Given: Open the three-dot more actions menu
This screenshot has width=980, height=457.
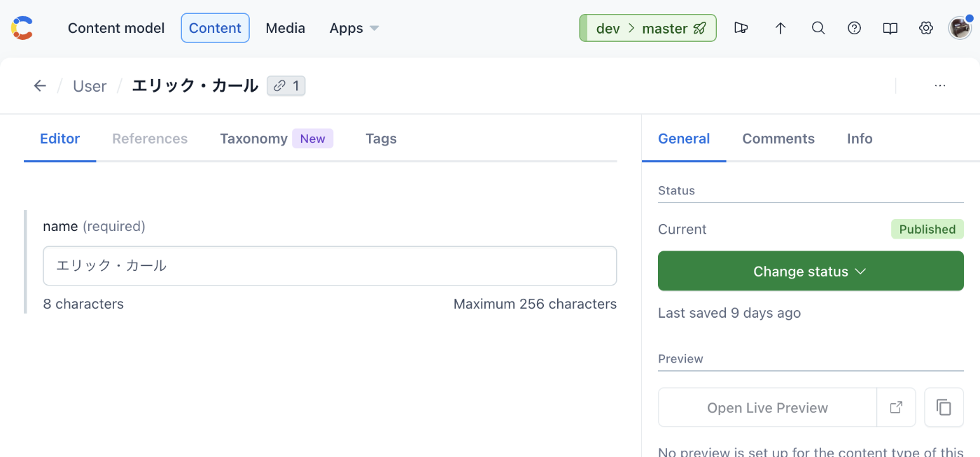Looking at the screenshot, I should tap(940, 86).
